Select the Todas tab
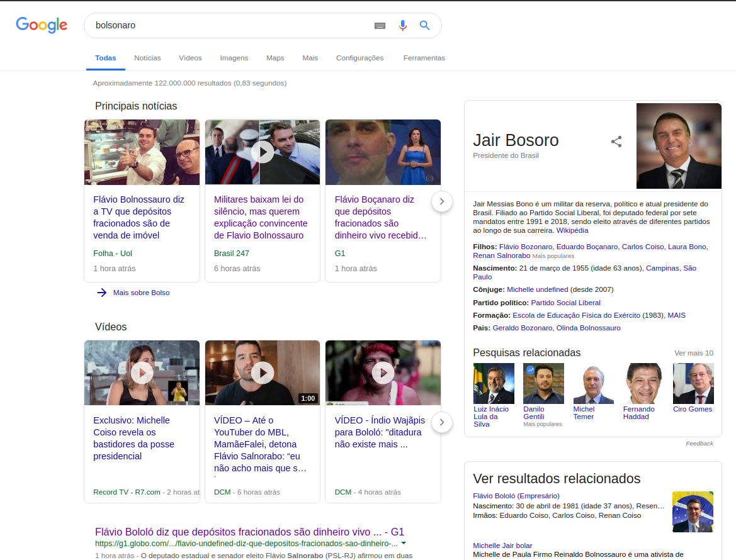 pos(106,58)
